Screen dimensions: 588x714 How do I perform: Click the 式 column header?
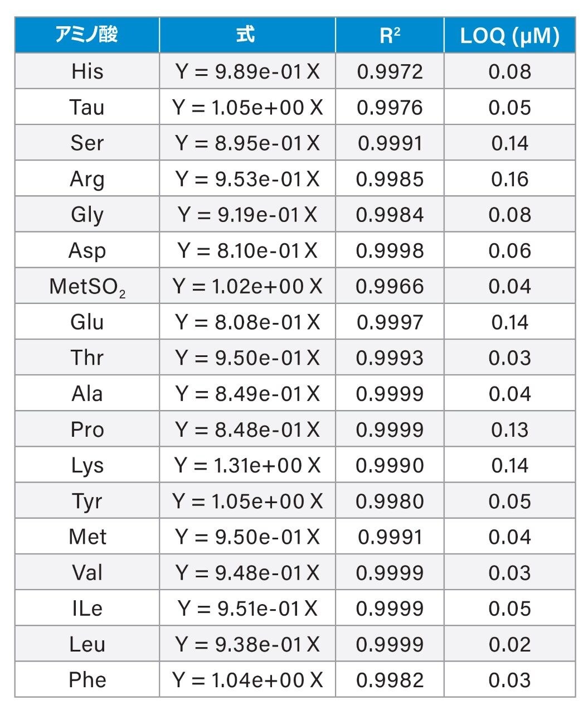point(247,35)
